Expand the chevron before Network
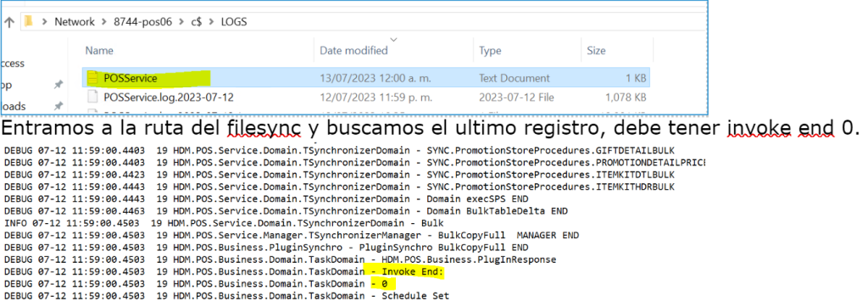Screen dimensions: 868x307 (44, 22)
